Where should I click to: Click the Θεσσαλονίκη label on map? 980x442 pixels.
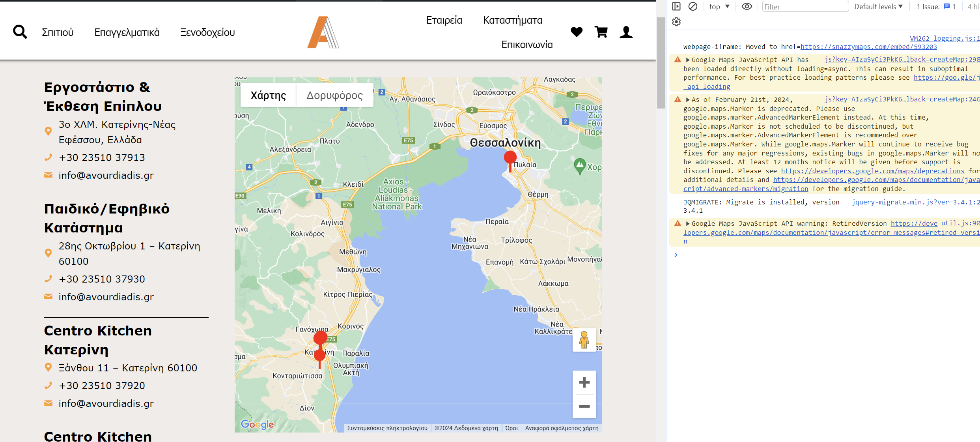505,142
